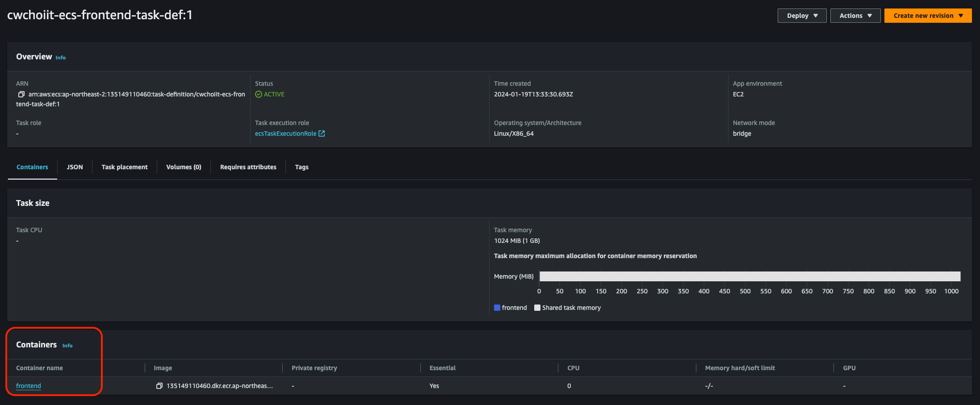Click the GPU column header
This screenshot has height=405, width=980.
pos(849,368)
